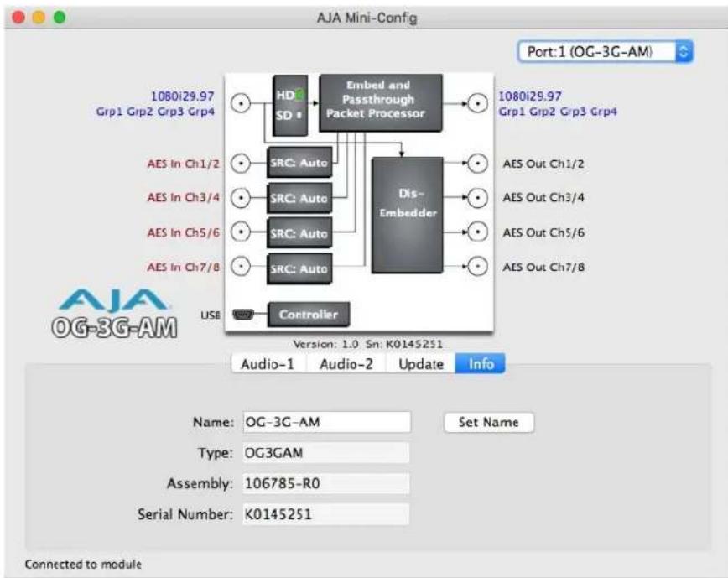Click the SRC: Auto block for Ch7/8
This screenshot has height=578, width=728.
299,268
